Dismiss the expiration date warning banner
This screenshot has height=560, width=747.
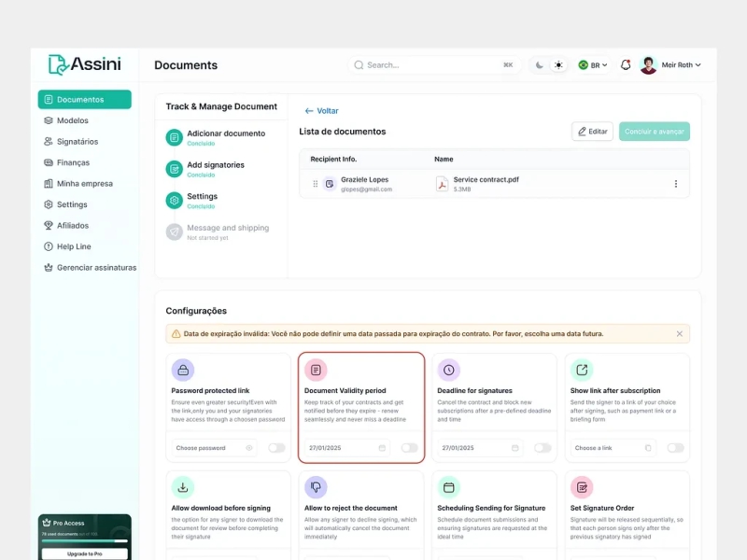(680, 334)
